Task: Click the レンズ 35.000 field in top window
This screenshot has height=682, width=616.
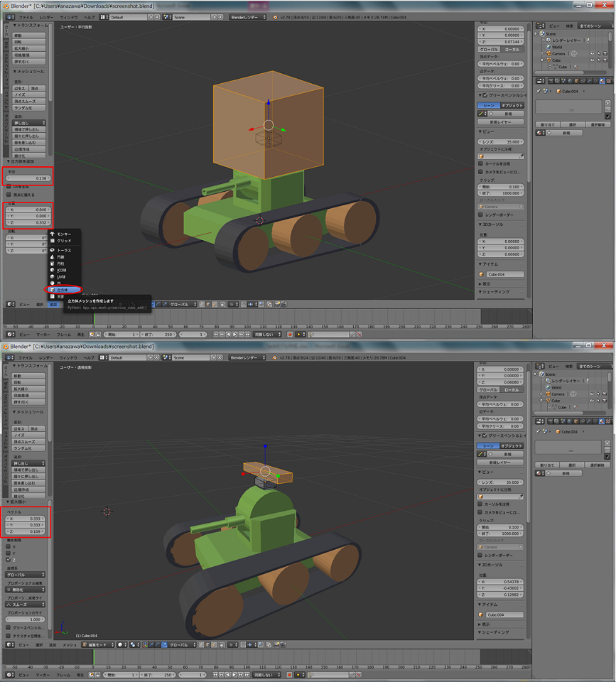Action: (501, 141)
